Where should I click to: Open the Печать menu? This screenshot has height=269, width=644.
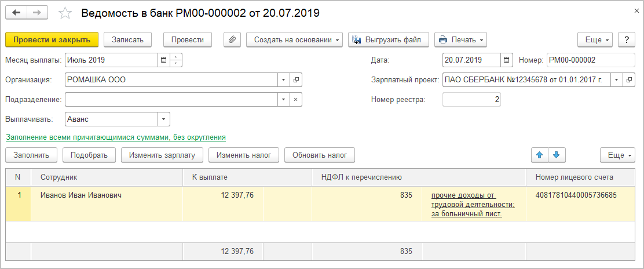(460, 39)
